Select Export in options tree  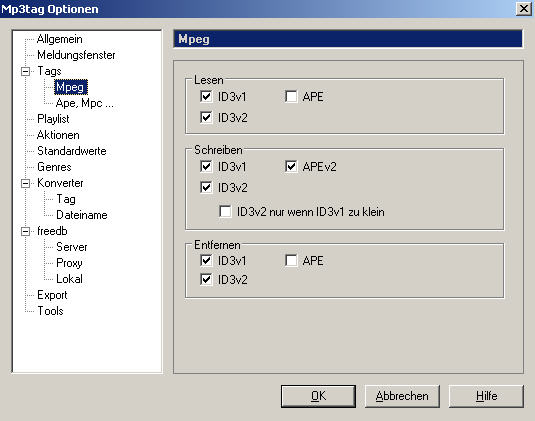coord(52,295)
